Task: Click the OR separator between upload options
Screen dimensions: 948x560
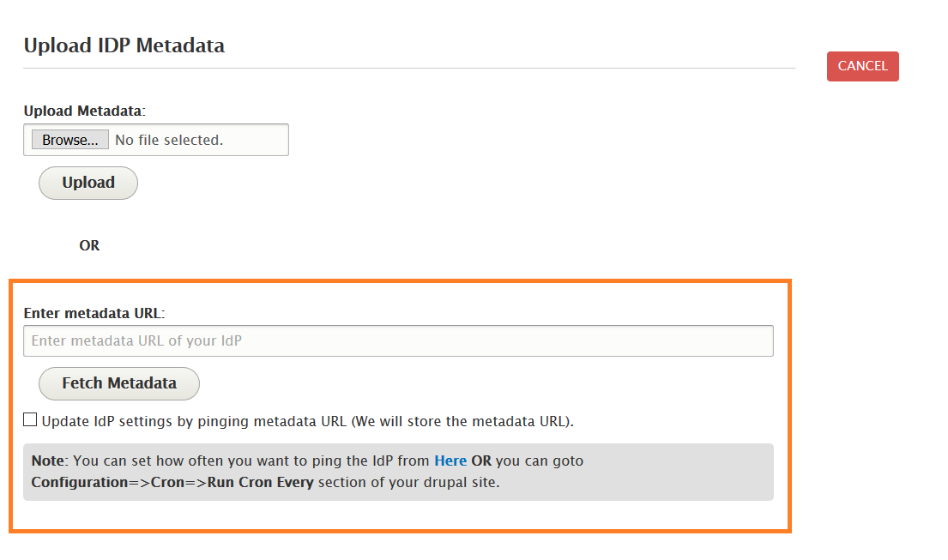Action: [89, 245]
